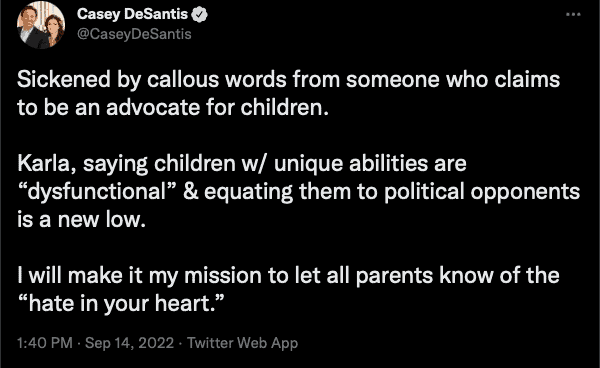Click the phrase 'unique abilities are'
The height and width of the screenshot is (368, 600).
pyautogui.click(x=370, y=164)
